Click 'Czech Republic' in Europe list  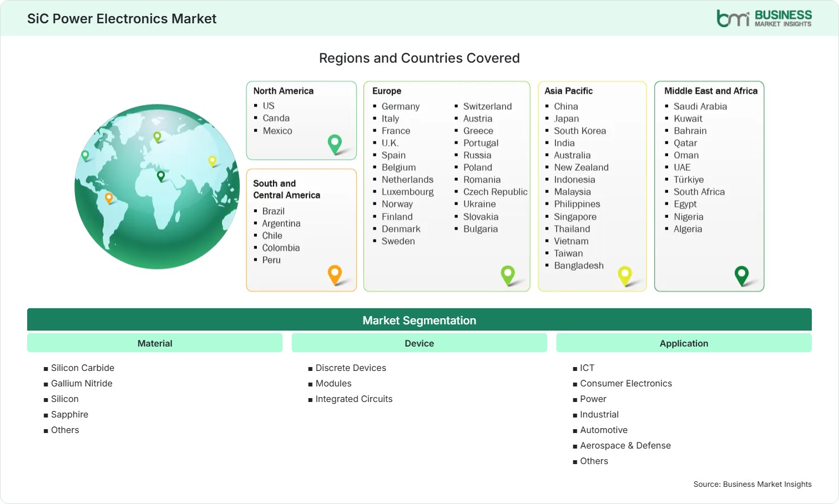coord(496,192)
